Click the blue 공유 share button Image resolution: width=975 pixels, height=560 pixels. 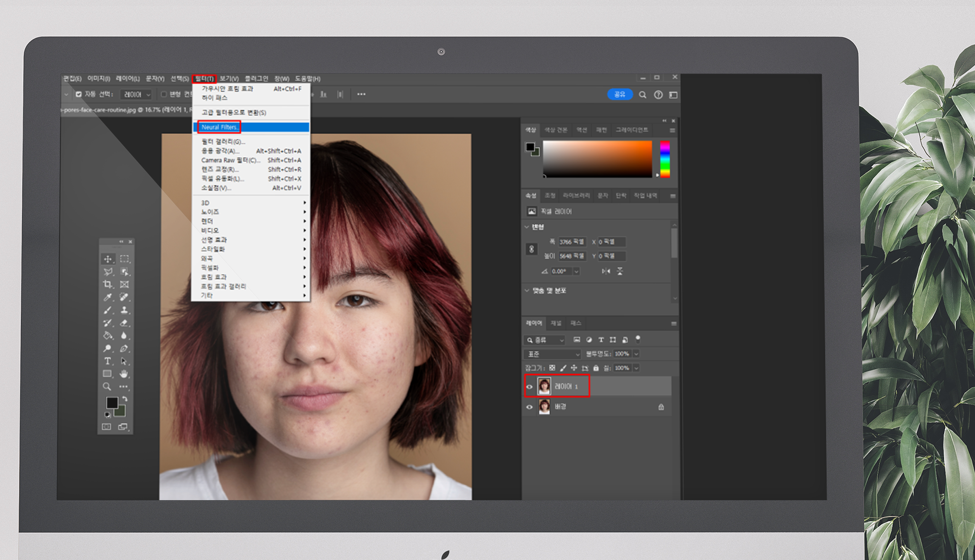[619, 95]
